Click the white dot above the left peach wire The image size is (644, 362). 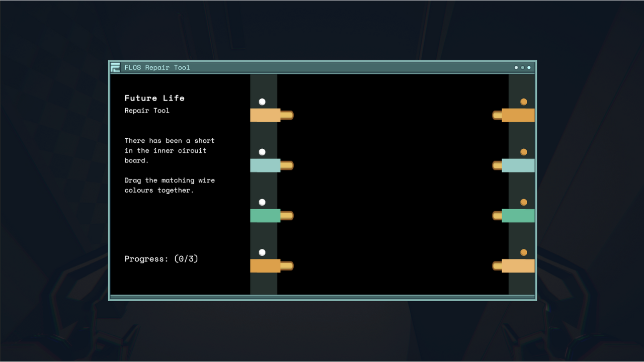[x=262, y=102]
